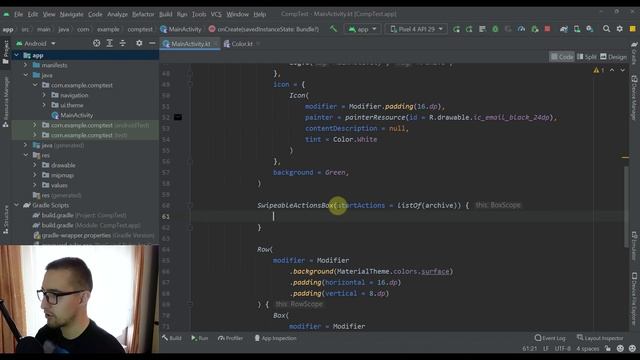Select Opened File target icon in Project panel
This screenshot has width=640, height=360.
(x=96, y=43)
